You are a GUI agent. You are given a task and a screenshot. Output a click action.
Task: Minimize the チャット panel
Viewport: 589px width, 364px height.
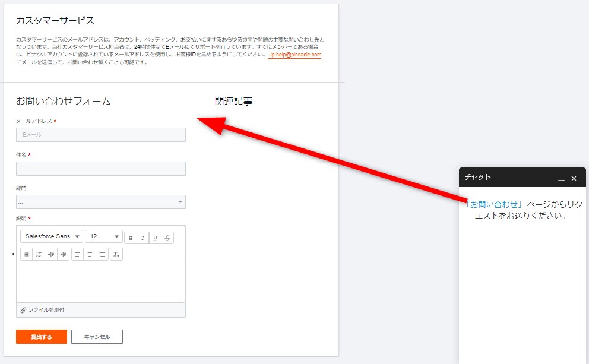(561, 179)
